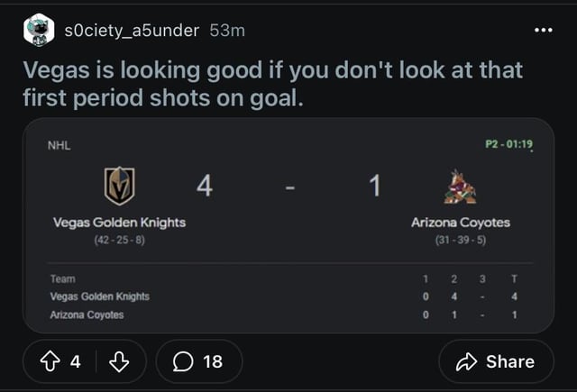The image size is (577, 392).
Task: Open the 18 comments
Action: click(x=198, y=361)
